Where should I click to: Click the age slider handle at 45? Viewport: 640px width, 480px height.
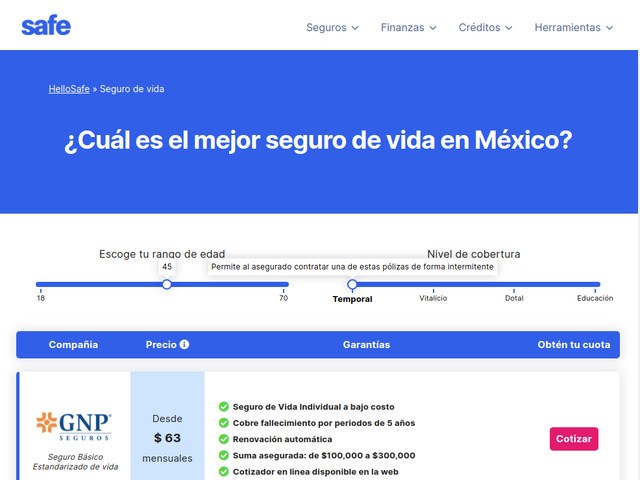167,284
